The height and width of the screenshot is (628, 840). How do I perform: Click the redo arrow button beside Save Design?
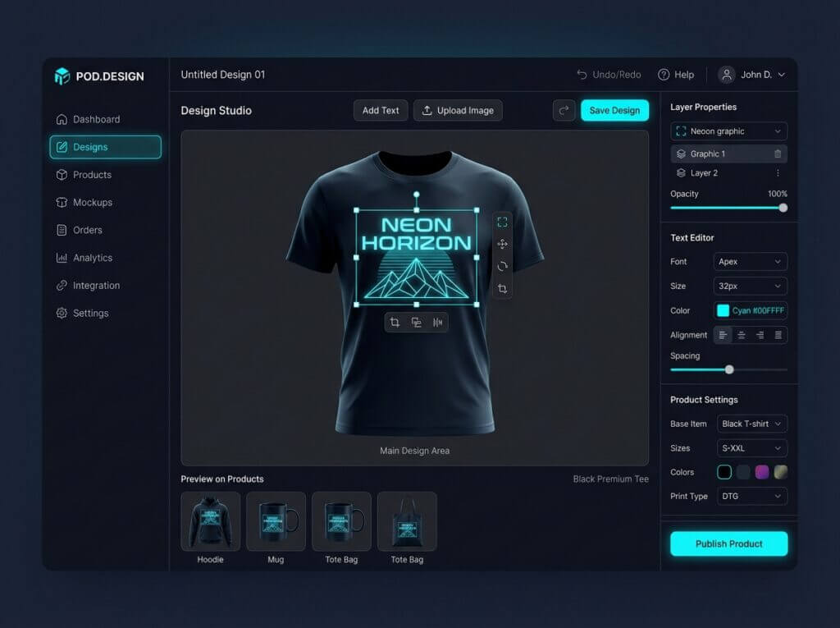(564, 111)
